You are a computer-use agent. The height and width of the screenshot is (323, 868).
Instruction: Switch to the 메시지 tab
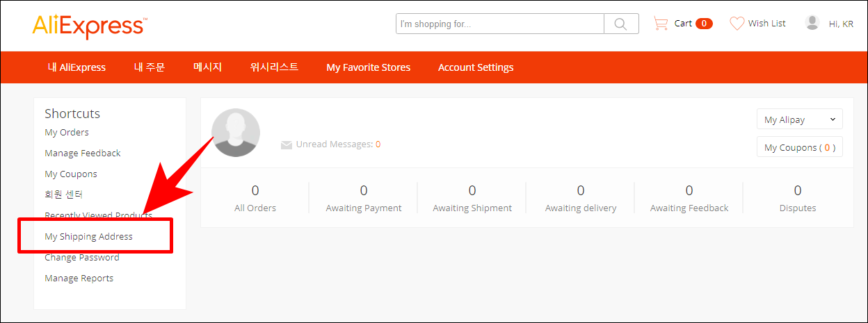207,67
